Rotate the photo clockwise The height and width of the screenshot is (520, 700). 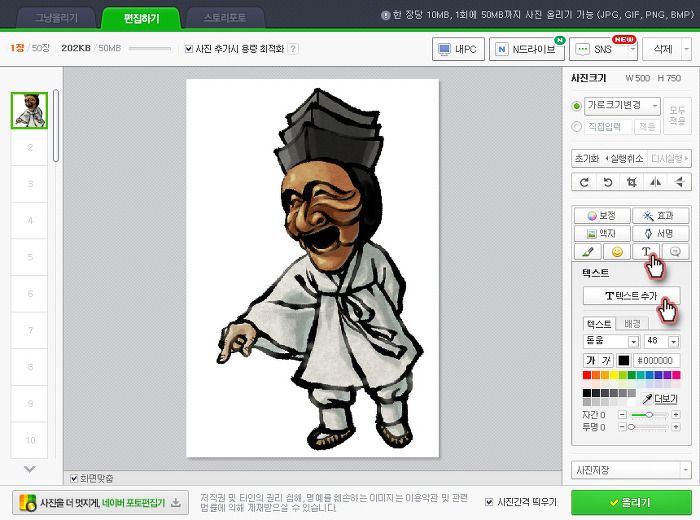click(x=584, y=182)
